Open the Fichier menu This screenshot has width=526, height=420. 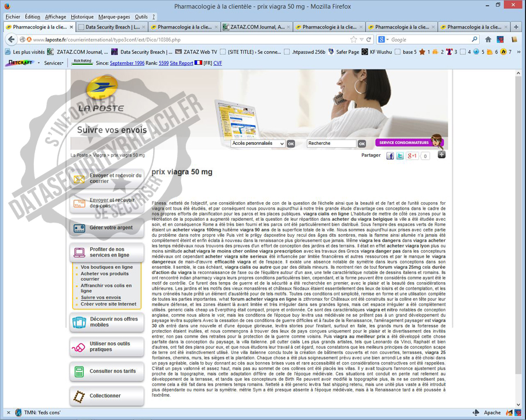click(13, 17)
